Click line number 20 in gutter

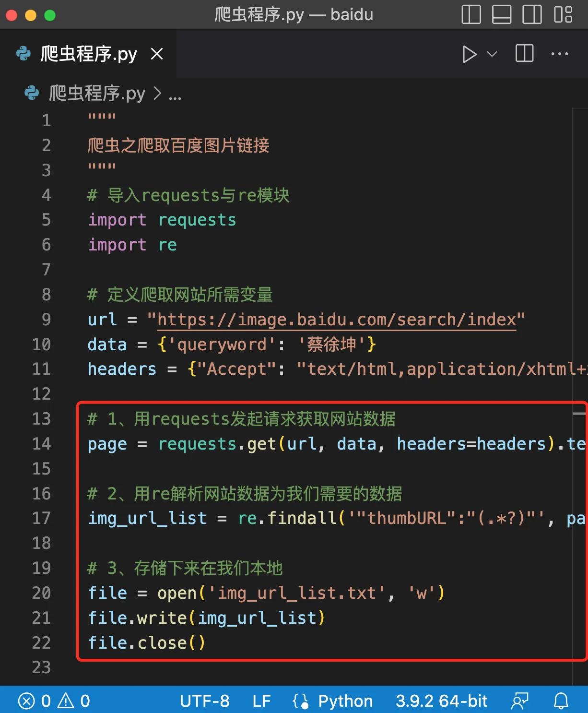click(41, 593)
